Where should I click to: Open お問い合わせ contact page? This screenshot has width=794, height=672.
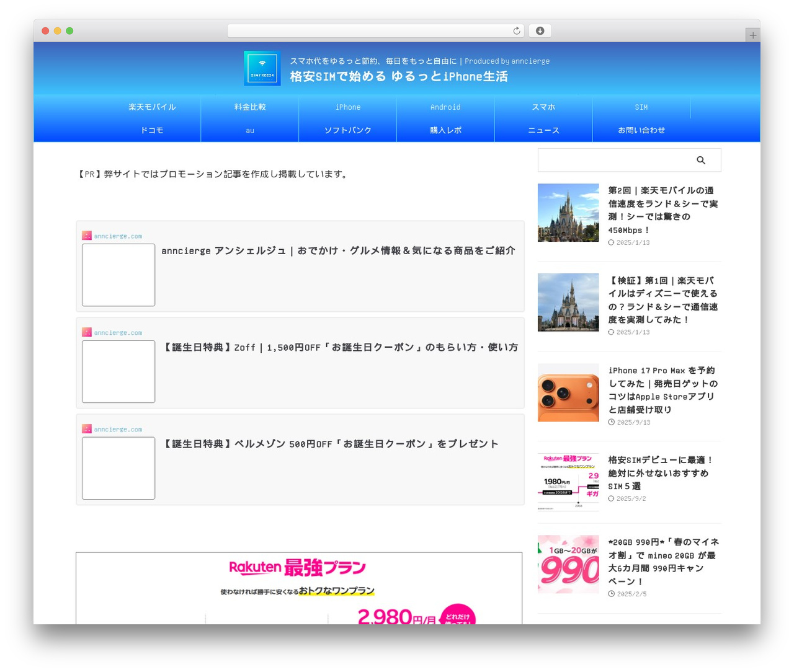[x=641, y=130]
